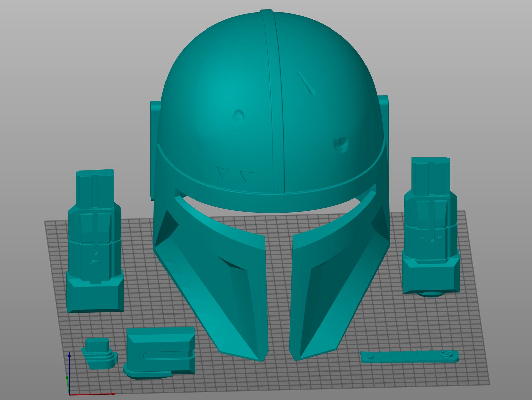
Task: Select the flat rectangular clip part
Action: pyautogui.click(x=159, y=352)
